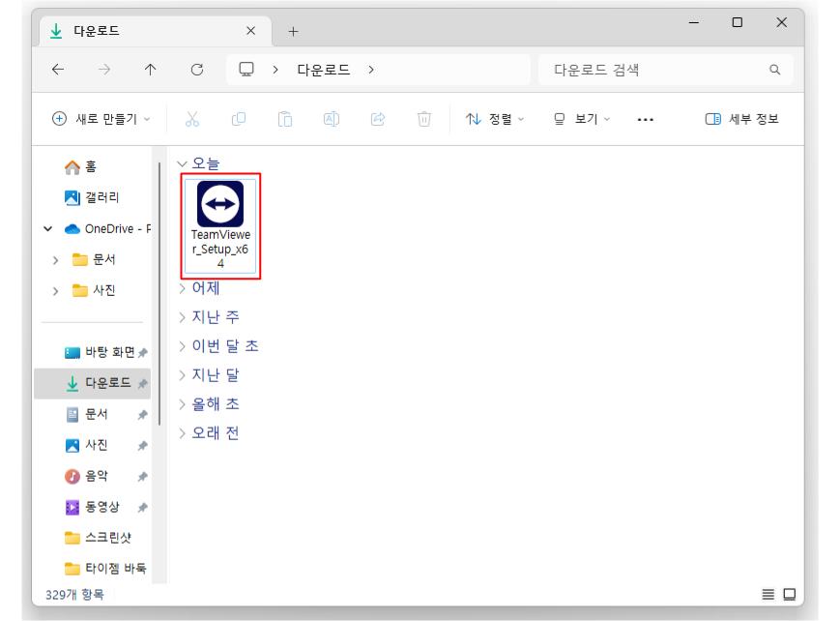This screenshot has width=840, height=621.
Task: Click the refresh icon in the address bar
Action: (198, 68)
